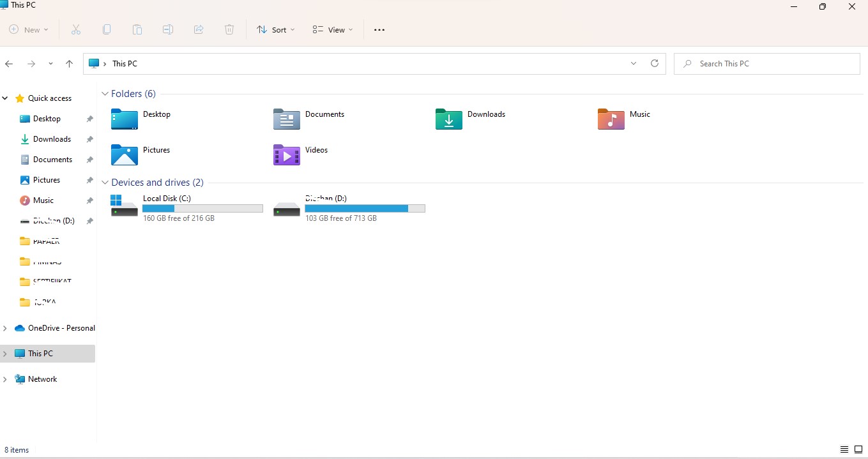Click the pin icon beside sidebar Documents
Image resolution: width=868 pixels, height=459 pixels.
point(90,160)
